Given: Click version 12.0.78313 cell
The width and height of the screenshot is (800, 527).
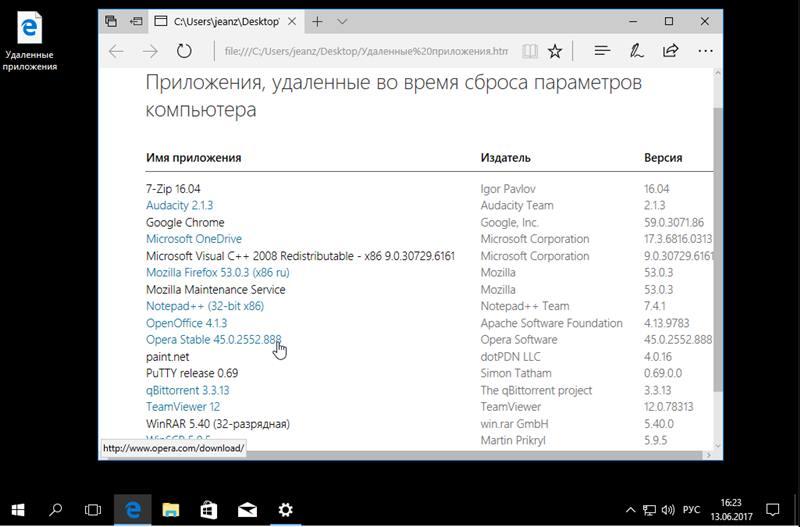Looking at the screenshot, I should tap(668, 407).
